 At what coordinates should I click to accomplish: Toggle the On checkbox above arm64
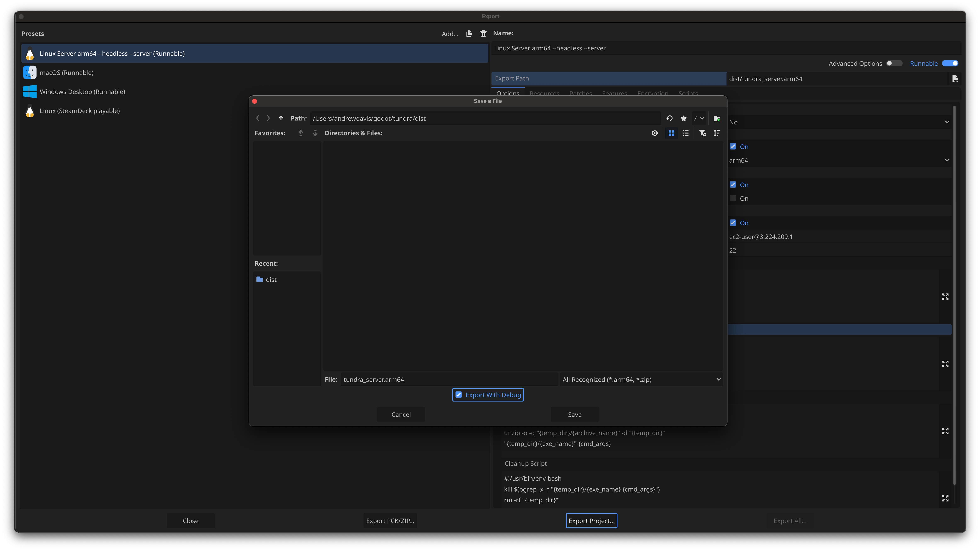[x=733, y=147]
